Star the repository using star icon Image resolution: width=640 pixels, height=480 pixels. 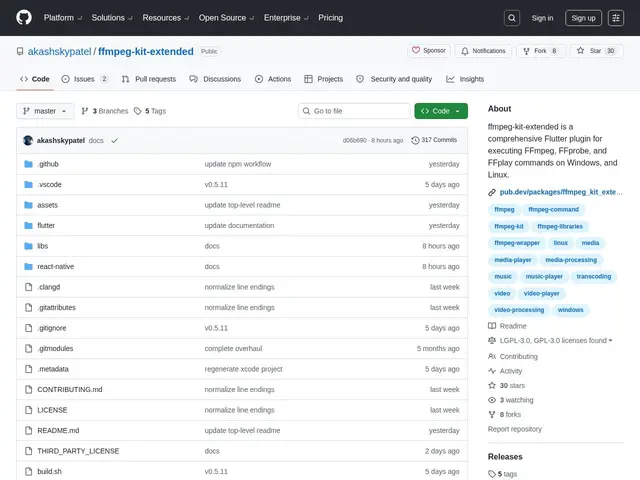click(x=580, y=51)
